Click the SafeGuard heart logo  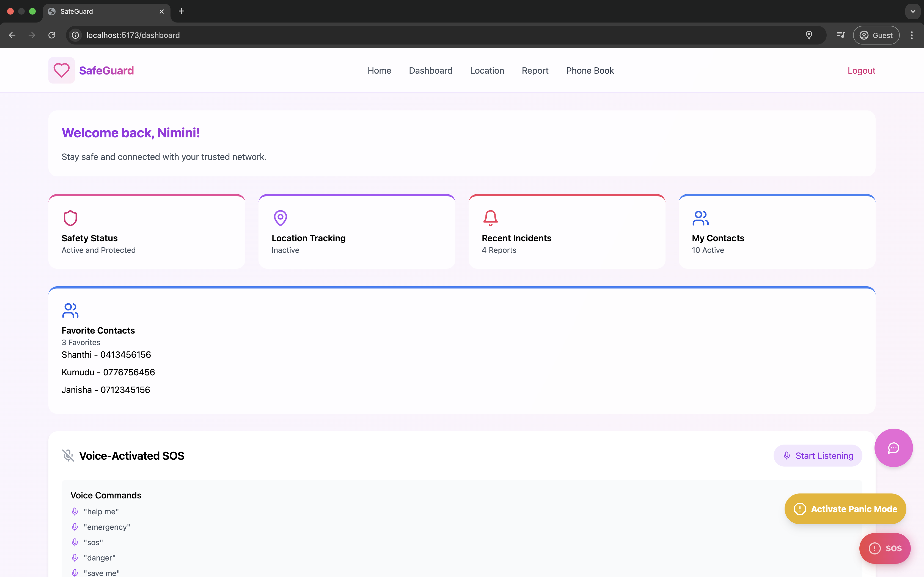[61, 70]
